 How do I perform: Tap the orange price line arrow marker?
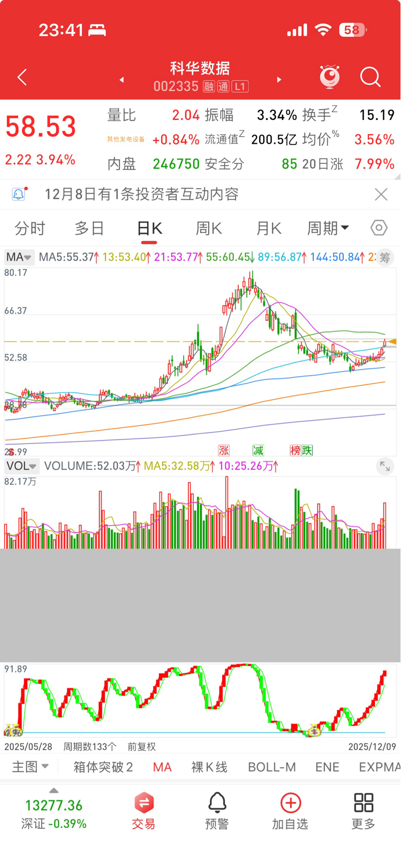click(x=392, y=342)
